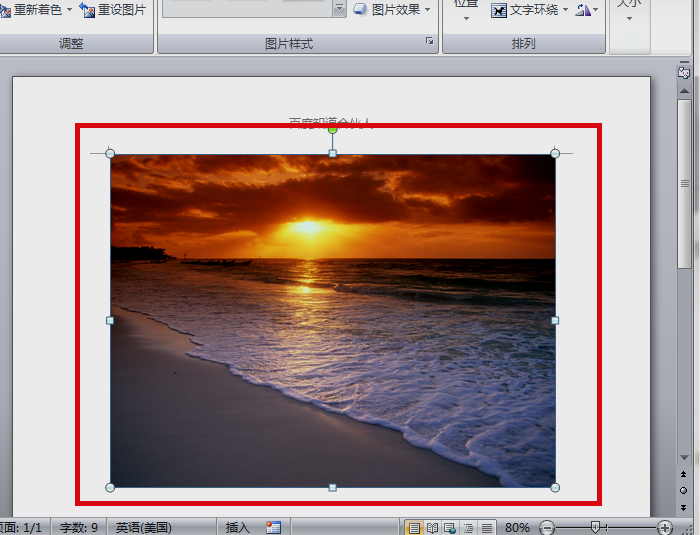700x535 pixels.
Task: Click the zoom out minus button
Action: click(547, 527)
